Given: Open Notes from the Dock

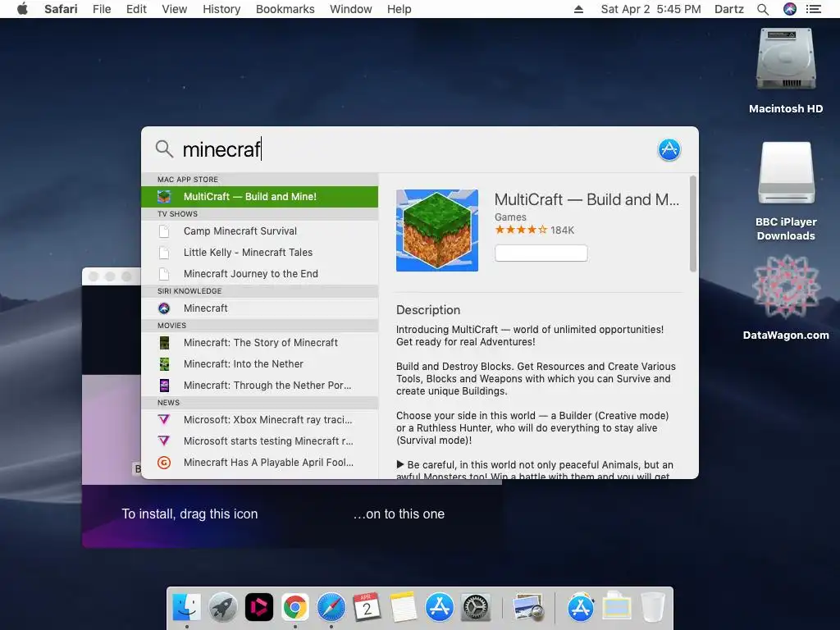Looking at the screenshot, I should click(x=404, y=608).
